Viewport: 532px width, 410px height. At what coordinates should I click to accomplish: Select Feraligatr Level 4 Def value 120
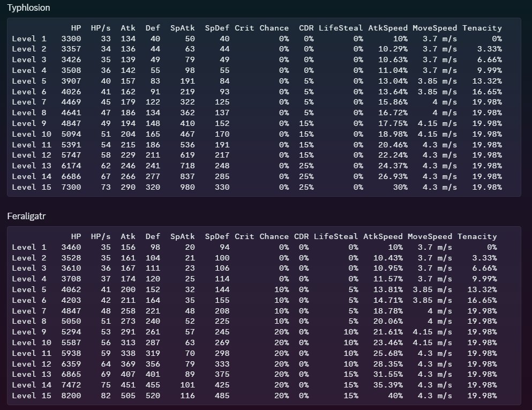(153, 279)
